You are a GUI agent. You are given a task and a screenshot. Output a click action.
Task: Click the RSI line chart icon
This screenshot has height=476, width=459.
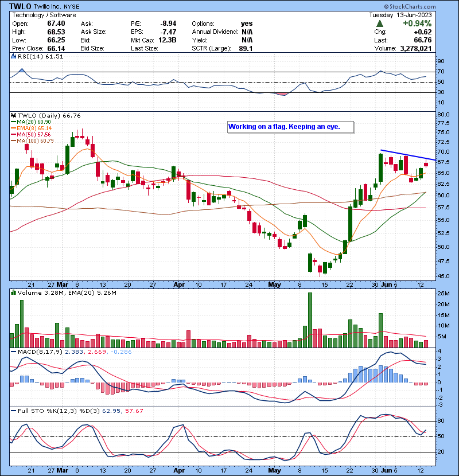click(x=13, y=56)
